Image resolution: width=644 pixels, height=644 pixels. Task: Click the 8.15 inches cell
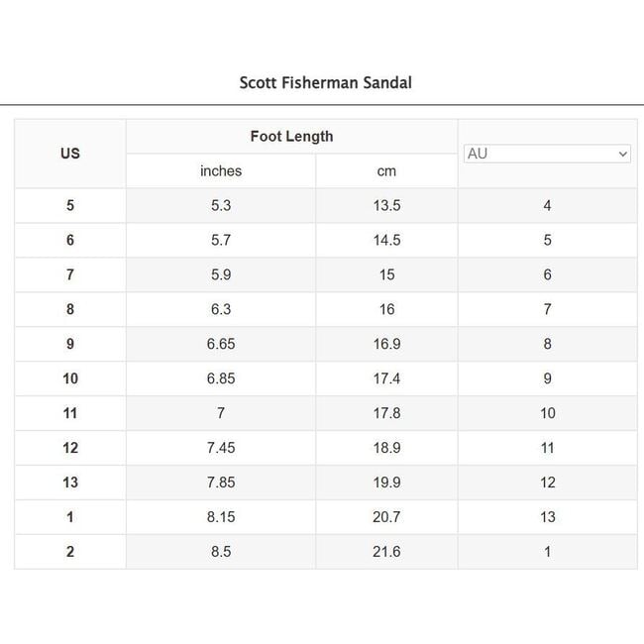point(221,517)
